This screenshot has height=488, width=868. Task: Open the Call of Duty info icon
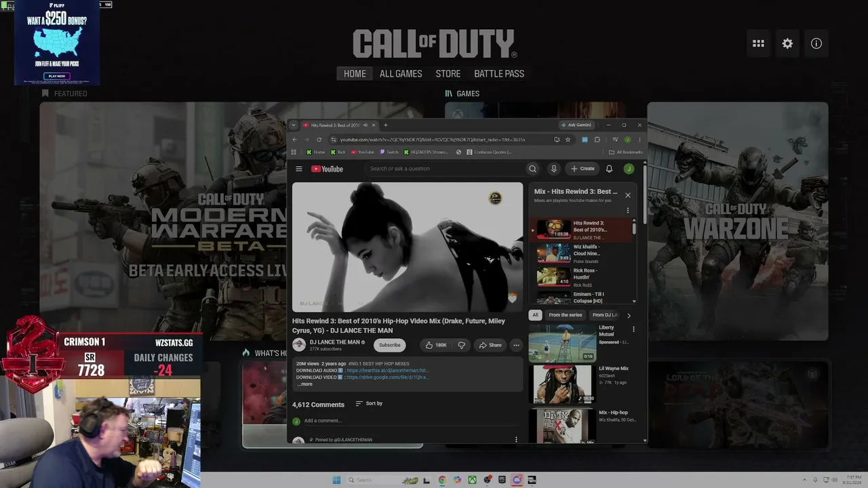click(816, 43)
